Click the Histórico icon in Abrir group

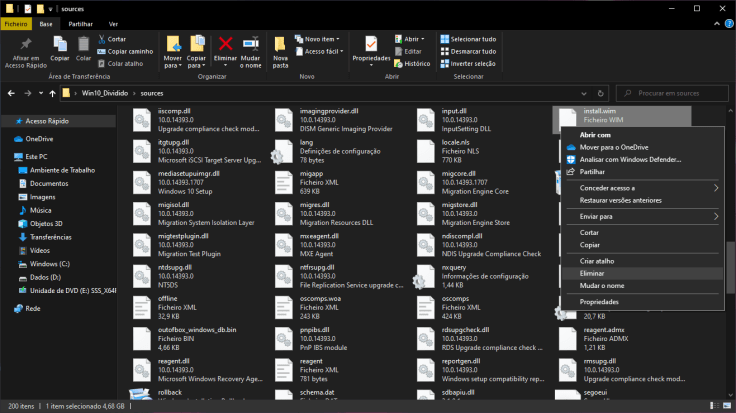[x=396, y=63]
